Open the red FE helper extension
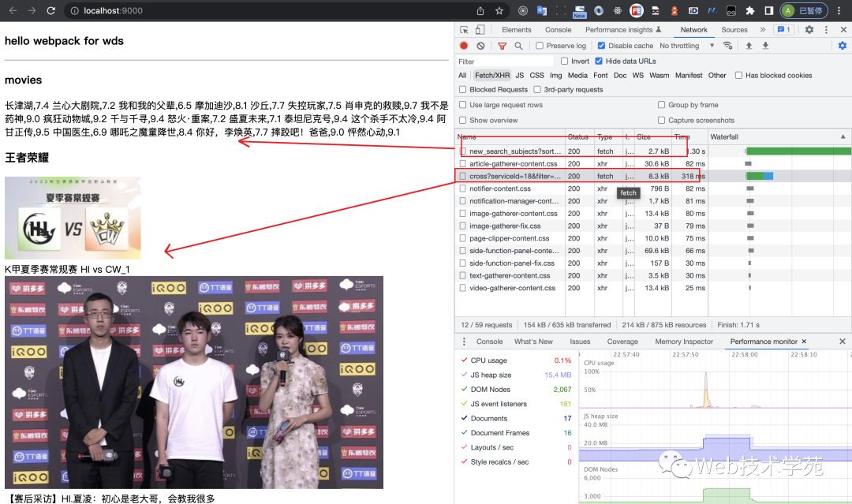The width and height of the screenshot is (852, 504). 637,10
